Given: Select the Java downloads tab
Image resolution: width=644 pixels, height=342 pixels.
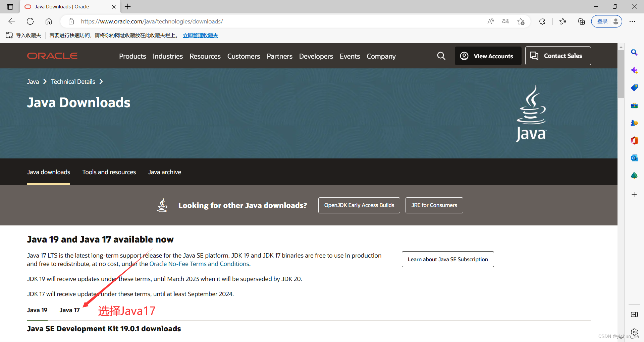Looking at the screenshot, I should [49, 172].
